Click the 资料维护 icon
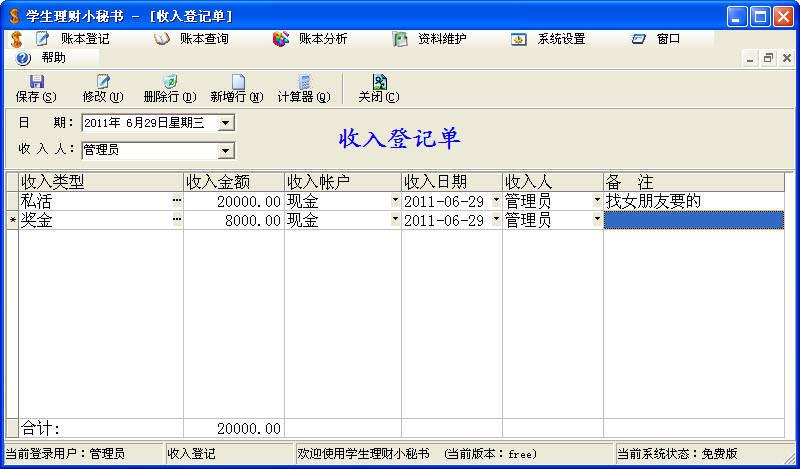Viewport: 800px width, 469px height. click(x=400, y=39)
